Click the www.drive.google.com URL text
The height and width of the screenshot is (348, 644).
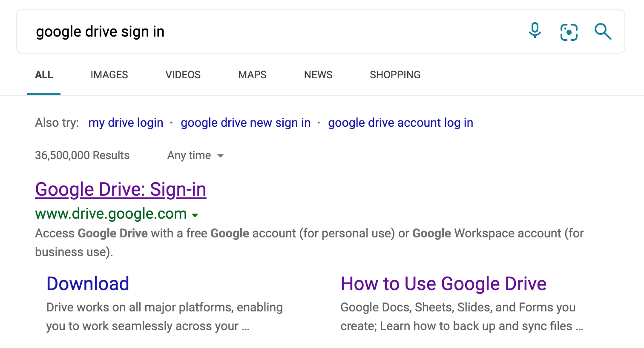pos(111,214)
